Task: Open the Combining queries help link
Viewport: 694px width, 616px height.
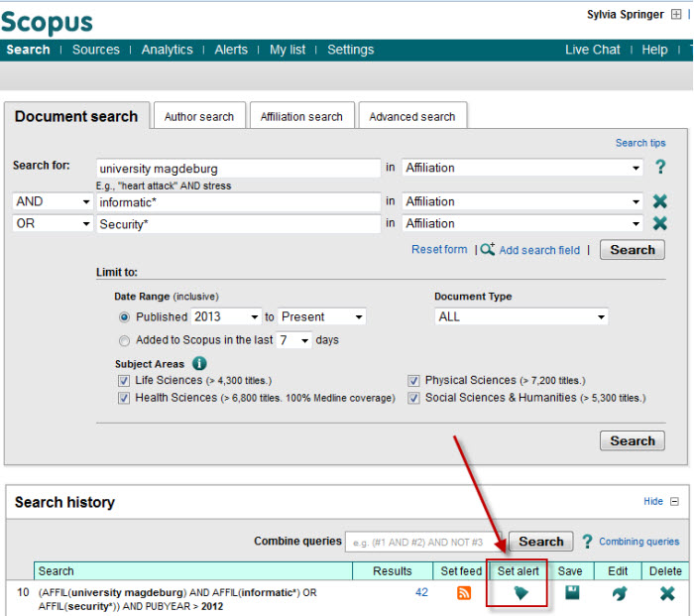Action: click(639, 542)
